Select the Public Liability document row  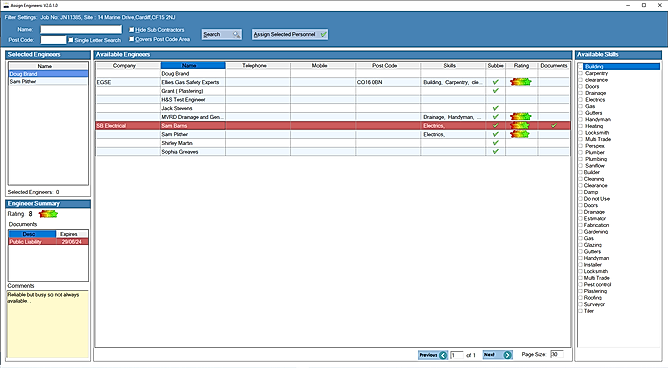click(49, 242)
